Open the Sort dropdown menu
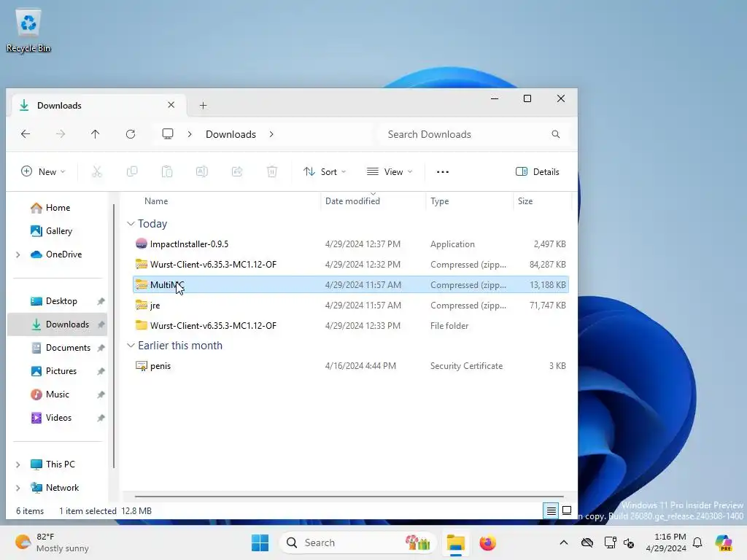Screen dimensions: 747x560 point(325,171)
